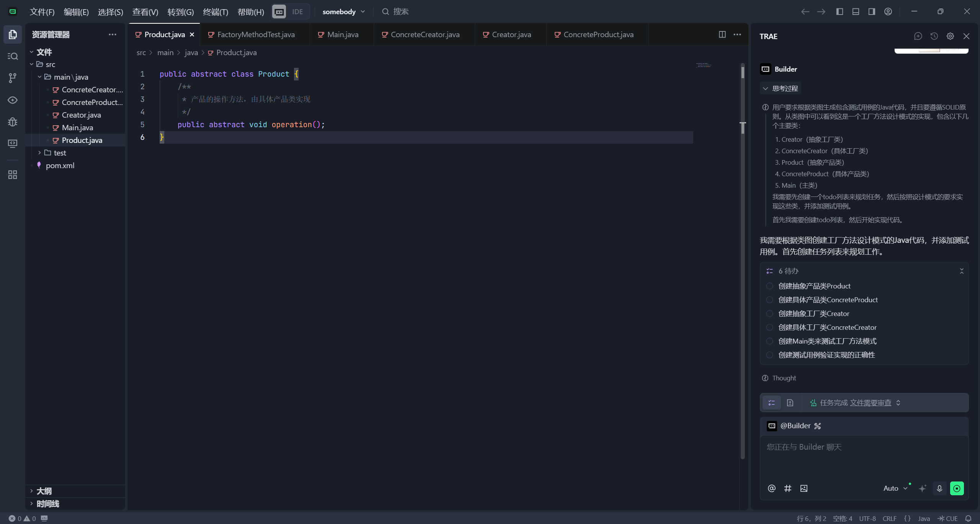Expand the test folder in explorer
980x524 pixels.
(60, 153)
